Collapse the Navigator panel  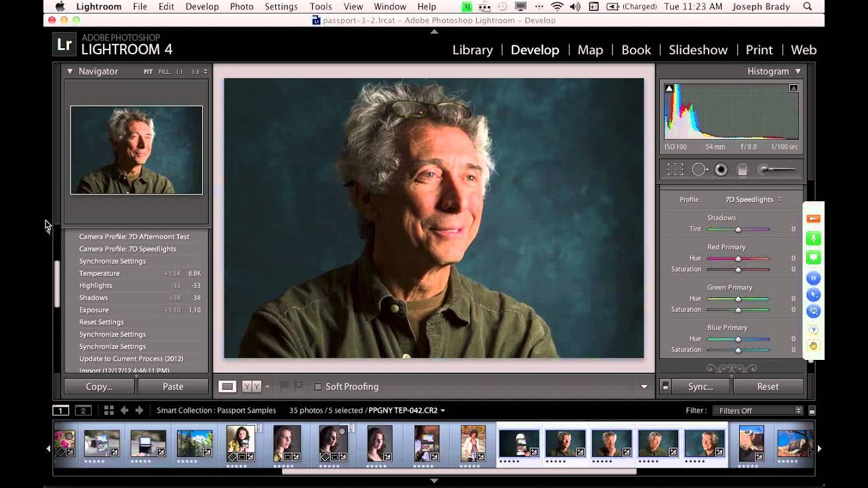coord(69,71)
